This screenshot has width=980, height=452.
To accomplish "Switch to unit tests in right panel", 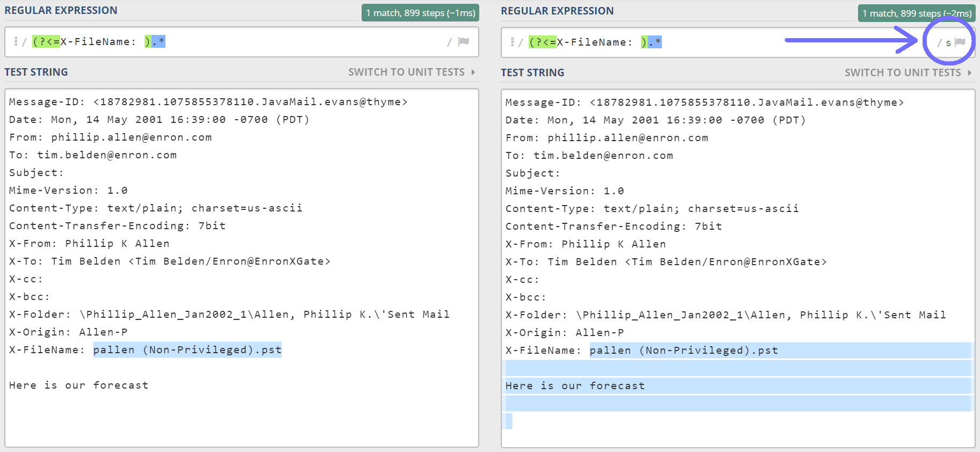I will click(903, 72).
